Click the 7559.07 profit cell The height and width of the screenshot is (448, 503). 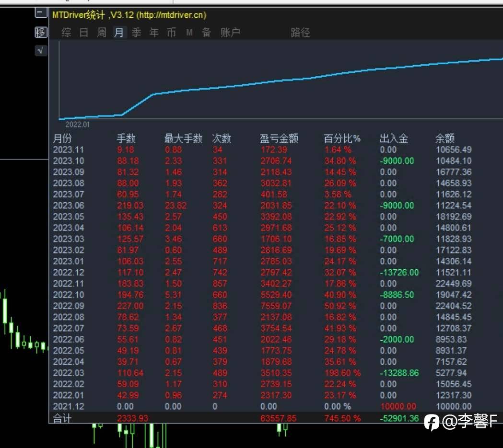(276, 306)
